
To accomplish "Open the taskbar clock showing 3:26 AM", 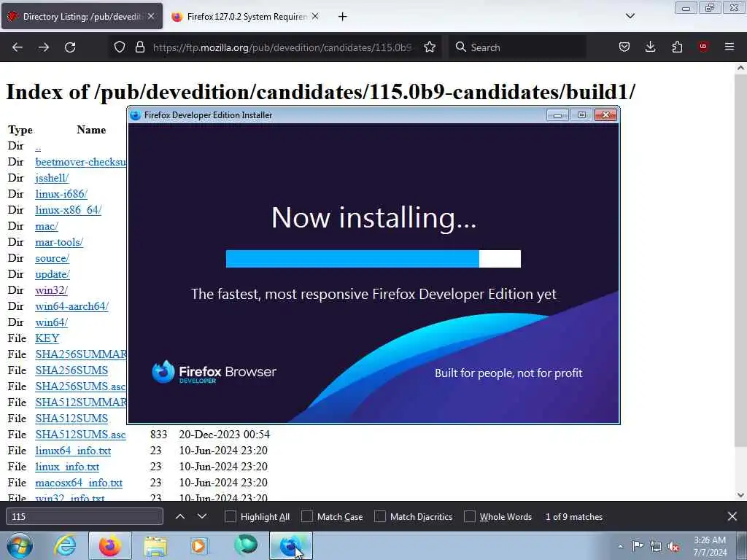I will tap(710, 546).
